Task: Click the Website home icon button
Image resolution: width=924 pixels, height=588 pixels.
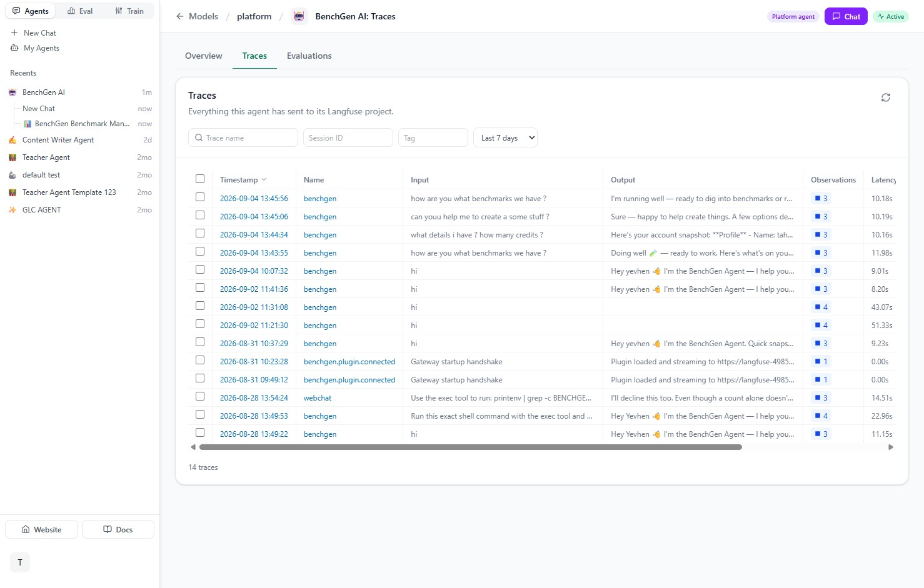Action: [41, 529]
